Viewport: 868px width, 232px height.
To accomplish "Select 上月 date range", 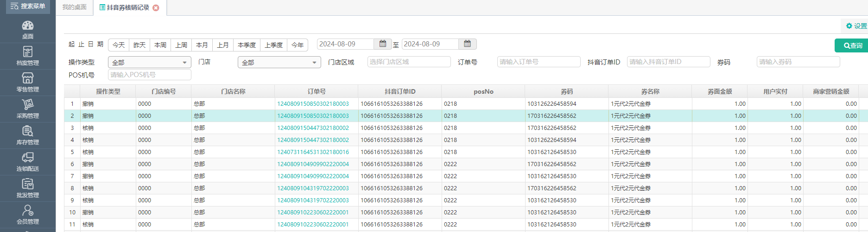I will (223, 45).
